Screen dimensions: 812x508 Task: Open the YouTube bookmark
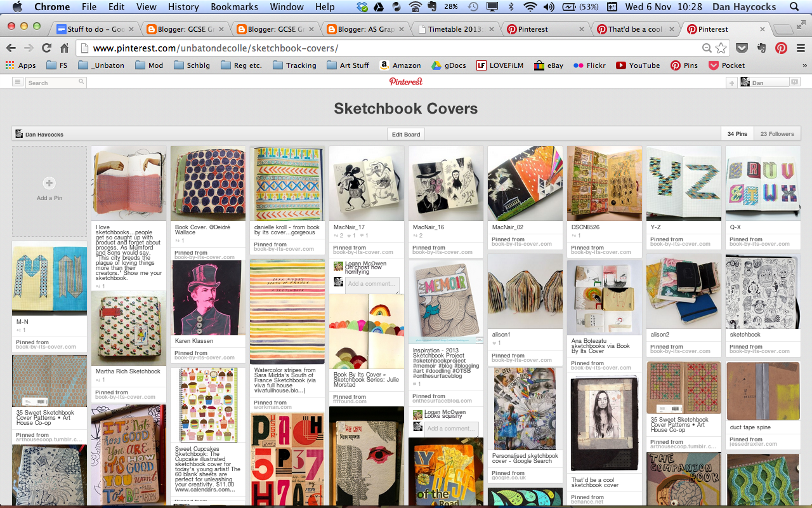click(x=638, y=65)
